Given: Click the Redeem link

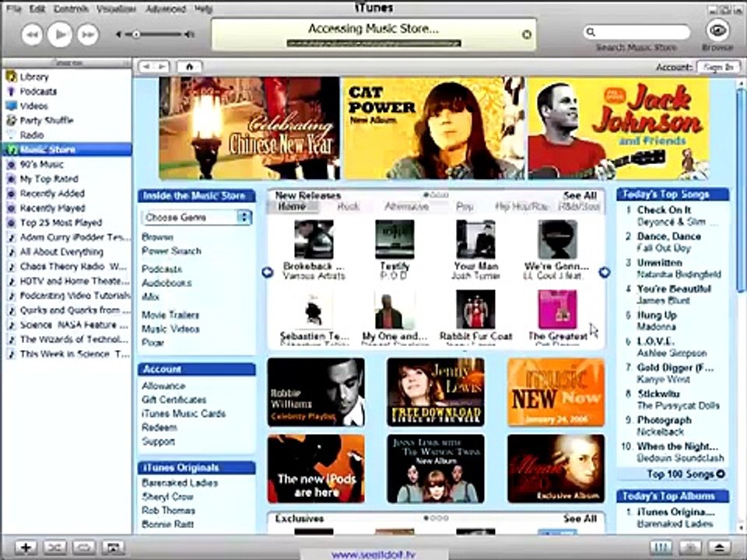Looking at the screenshot, I should (x=159, y=428).
